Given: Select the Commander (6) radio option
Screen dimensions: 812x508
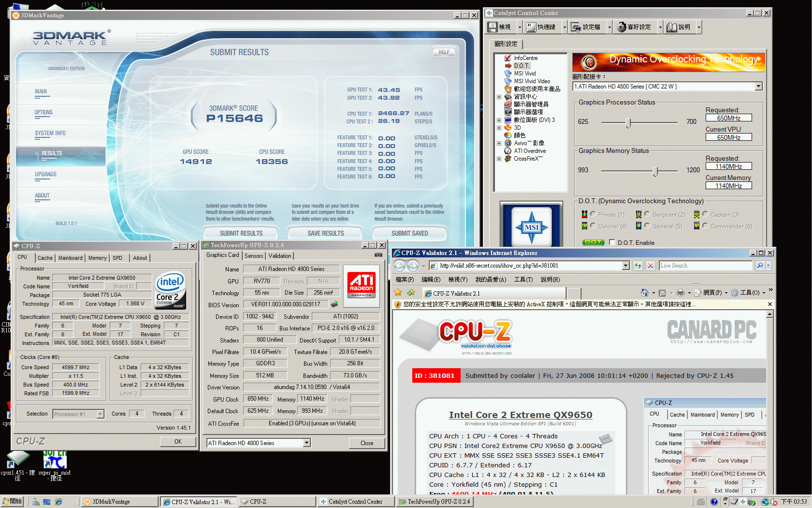Looking at the screenshot, I should pyautogui.click(x=705, y=225).
